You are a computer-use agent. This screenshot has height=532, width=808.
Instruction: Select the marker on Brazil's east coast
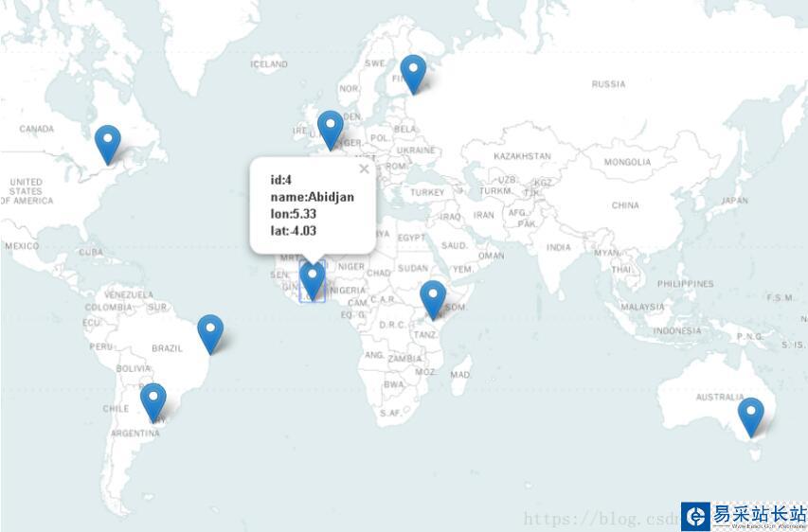(x=210, y=334)
